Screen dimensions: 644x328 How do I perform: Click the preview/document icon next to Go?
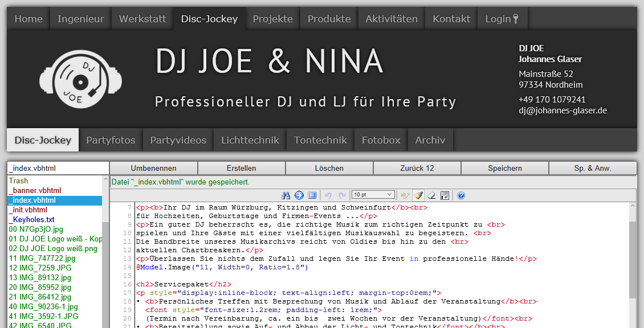click(x=312, y=195)
